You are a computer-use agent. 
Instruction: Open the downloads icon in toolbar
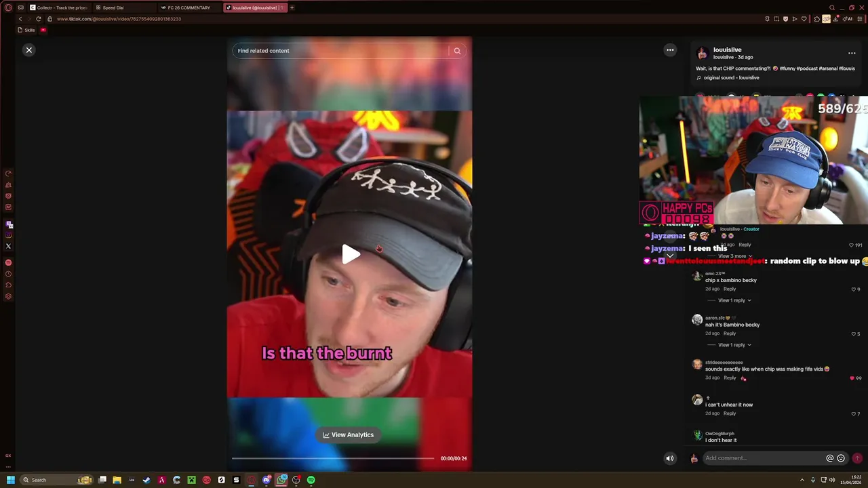(835, 19)
